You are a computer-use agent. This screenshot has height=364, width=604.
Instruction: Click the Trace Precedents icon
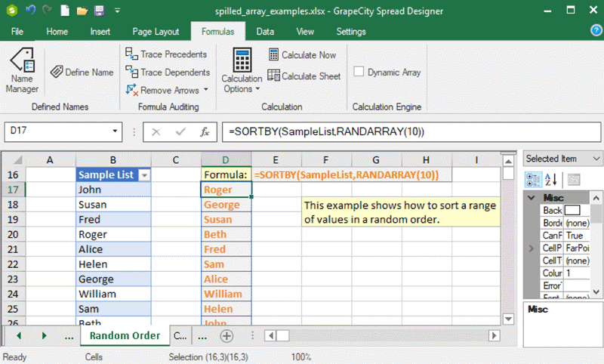coord(131,54)
